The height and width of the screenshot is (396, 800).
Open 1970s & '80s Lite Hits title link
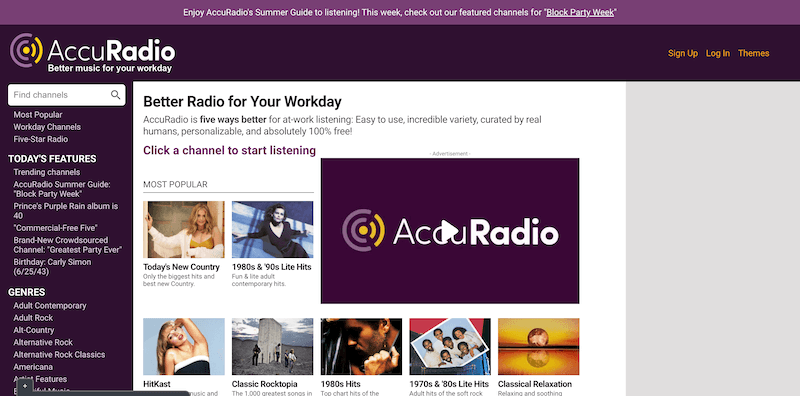(x=449, y=384)
